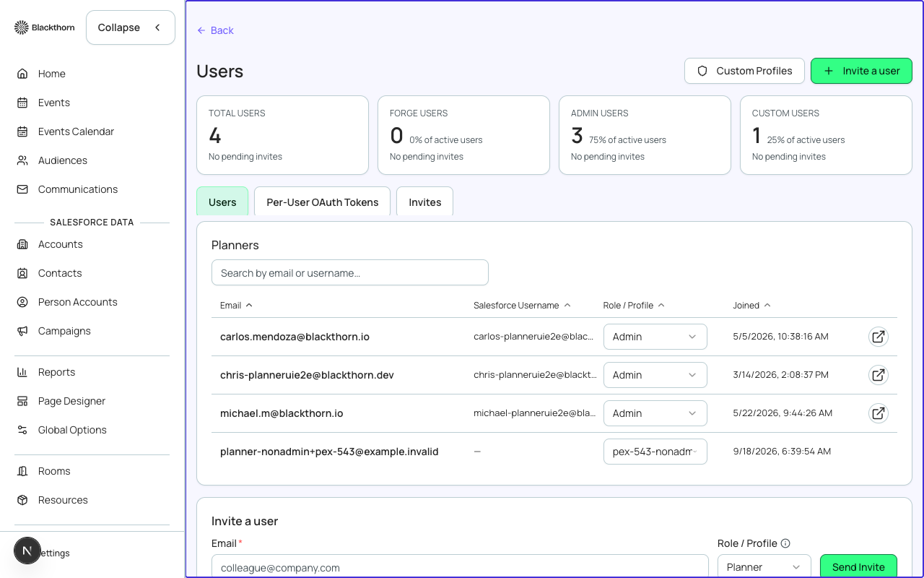Open role dropdown for carlos.mendoza
The image size is (924, 578).
(655, 337)
